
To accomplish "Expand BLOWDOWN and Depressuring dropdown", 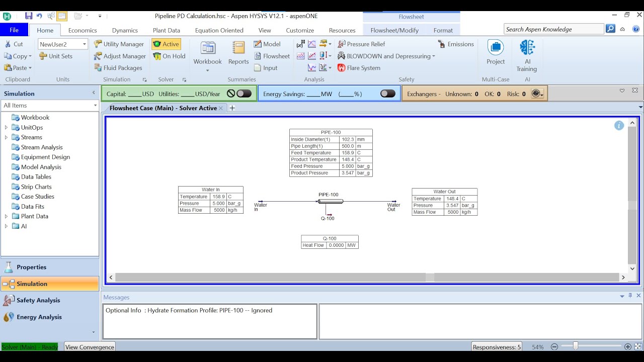I will (434, 56).
